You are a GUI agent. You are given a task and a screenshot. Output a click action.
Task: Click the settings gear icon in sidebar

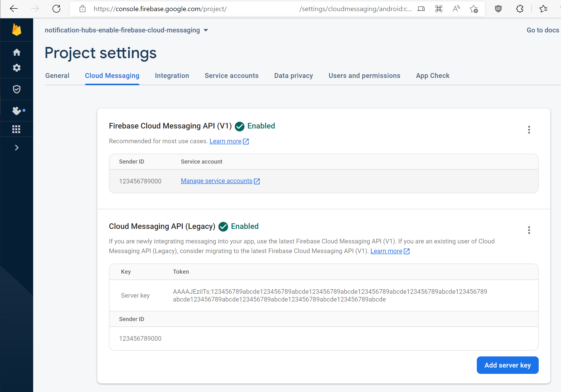pos(17,68)
